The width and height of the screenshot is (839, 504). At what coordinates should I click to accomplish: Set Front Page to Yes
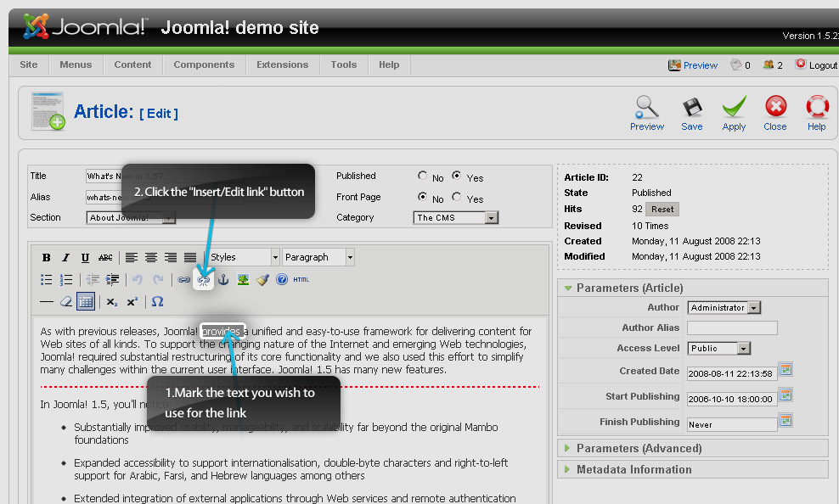[456, 197]
